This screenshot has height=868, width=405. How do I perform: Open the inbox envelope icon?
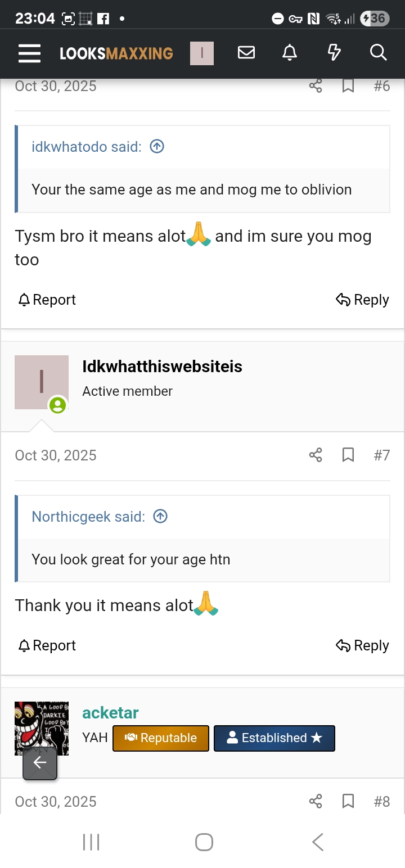(246, 53)
